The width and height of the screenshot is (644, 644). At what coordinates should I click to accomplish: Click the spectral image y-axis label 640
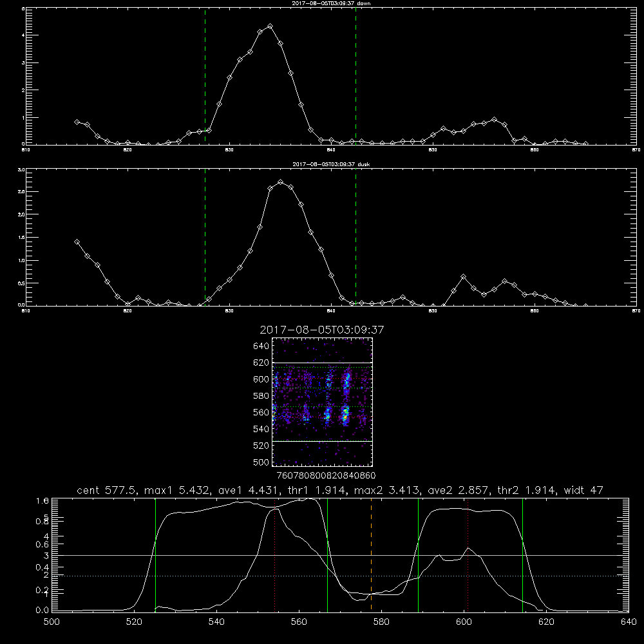[261, 346]
